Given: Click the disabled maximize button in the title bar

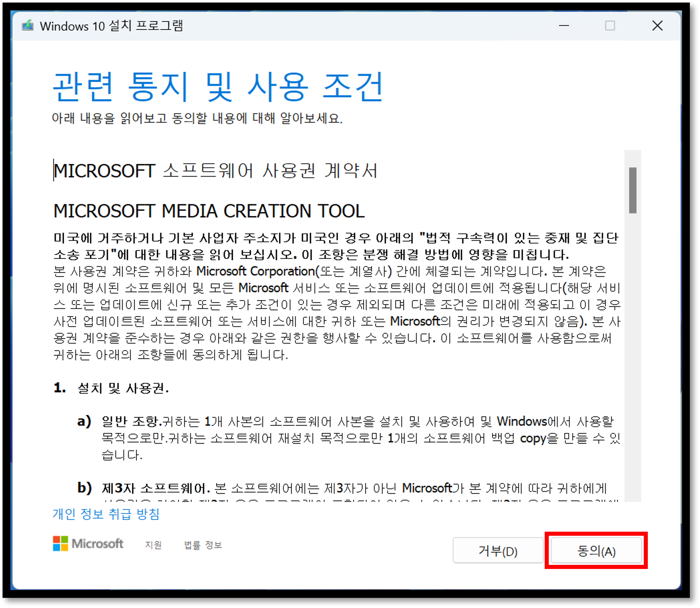Looking at the screenshot, I should (x=610, y=25).
